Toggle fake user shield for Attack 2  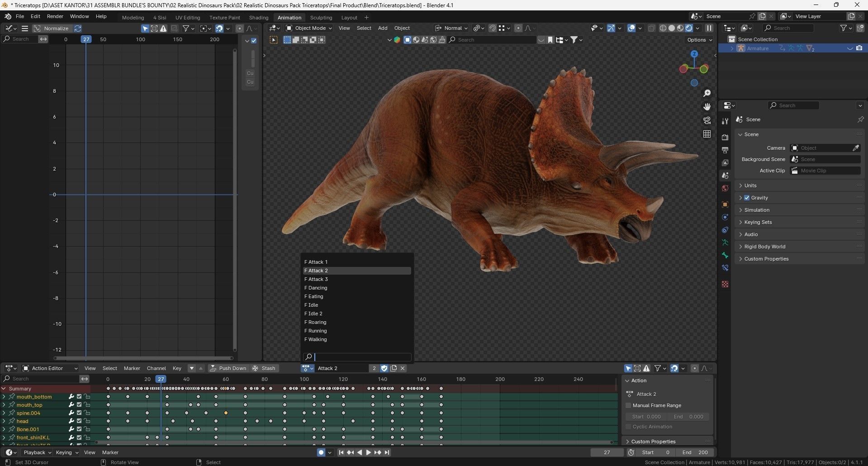(384, 368)
